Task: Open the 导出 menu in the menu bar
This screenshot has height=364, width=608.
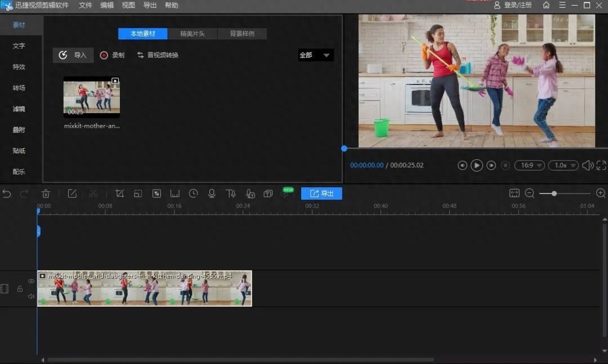Action: pos(150,5)
